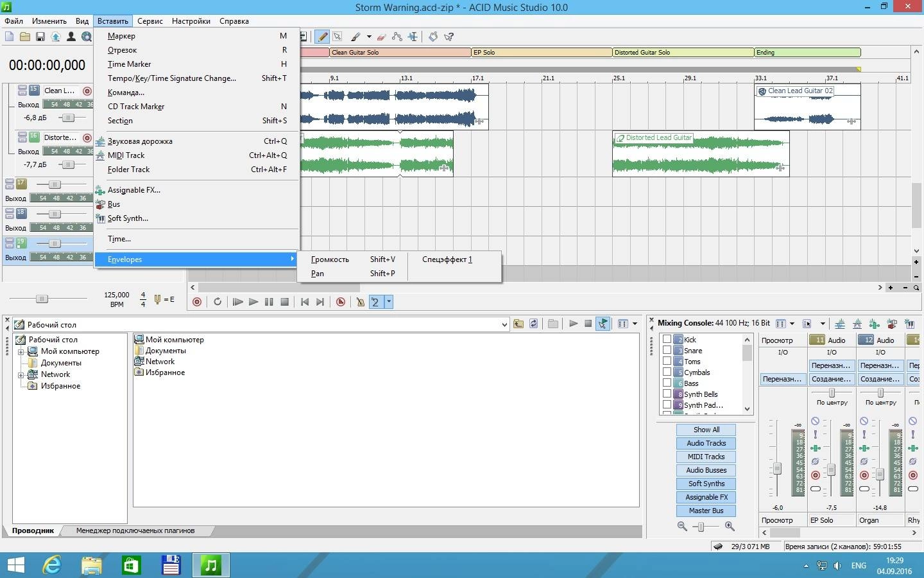Click Explorer up one level folder icon
The width and height of the screenshot is (924, 578).
pyautogui.click(x=518, y=324)
